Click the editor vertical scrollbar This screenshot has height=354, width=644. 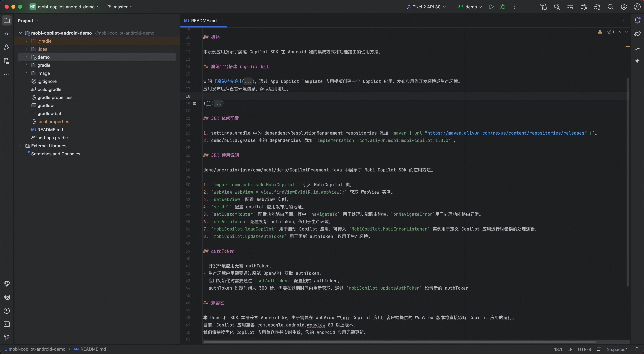point(628,182)
